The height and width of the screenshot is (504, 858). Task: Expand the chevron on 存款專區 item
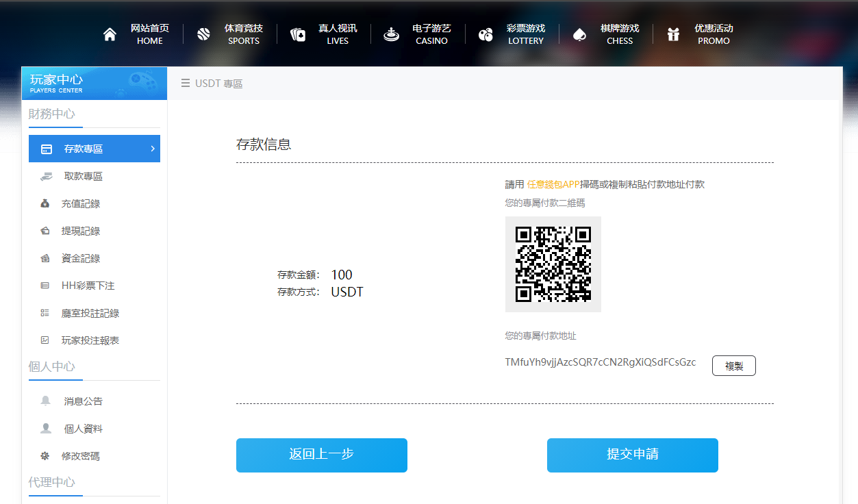pyautogui.click(x=153, y=149)
